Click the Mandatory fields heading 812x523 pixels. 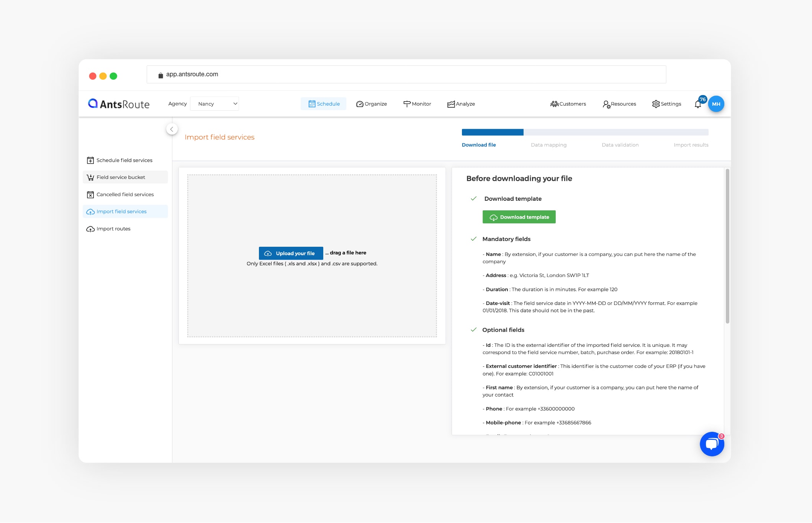pyautogui.click(x=506, y=239)
